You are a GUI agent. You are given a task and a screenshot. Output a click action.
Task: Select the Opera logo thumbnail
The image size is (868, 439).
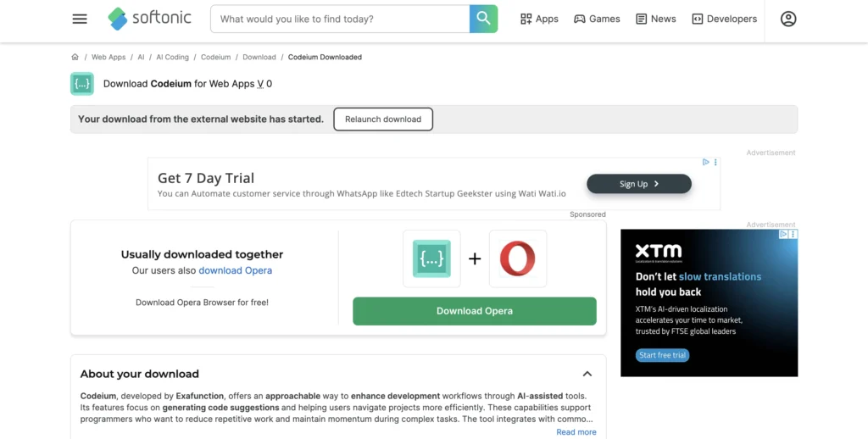pyautogui.click(x=517, y=258)
